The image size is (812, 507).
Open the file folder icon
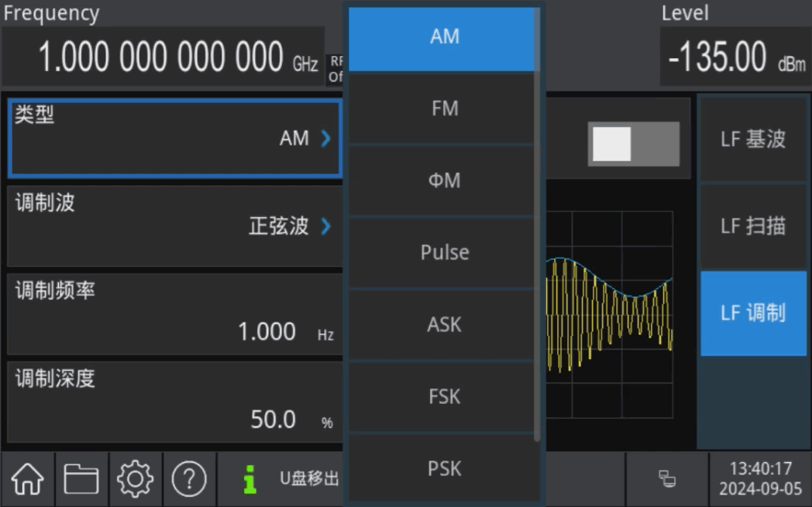[81, 478]
